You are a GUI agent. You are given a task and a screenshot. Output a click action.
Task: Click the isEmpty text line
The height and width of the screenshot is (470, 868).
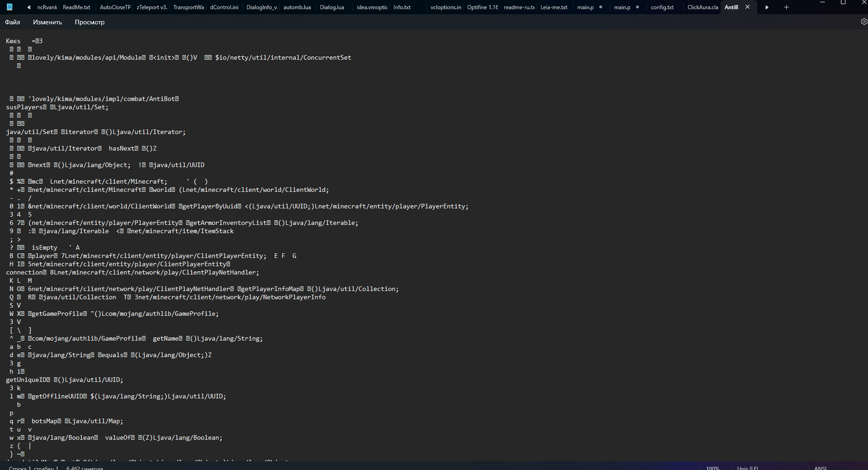click(45, 247)
